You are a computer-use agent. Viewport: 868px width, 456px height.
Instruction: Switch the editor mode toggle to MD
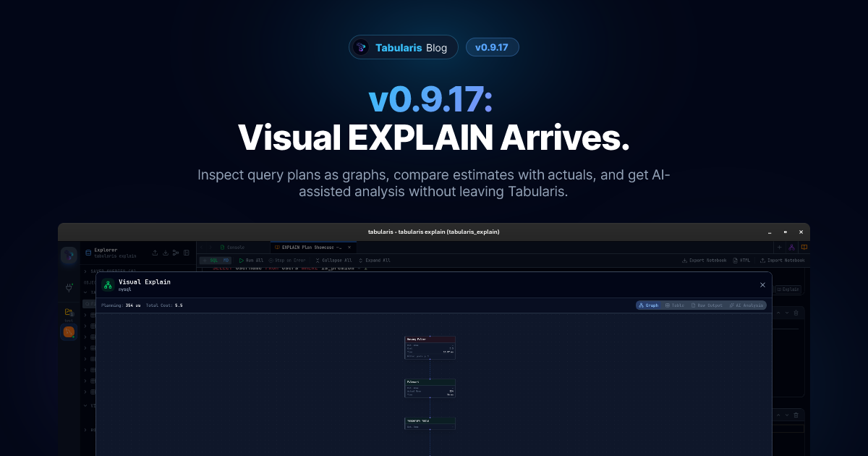click(x=226, y=261)
